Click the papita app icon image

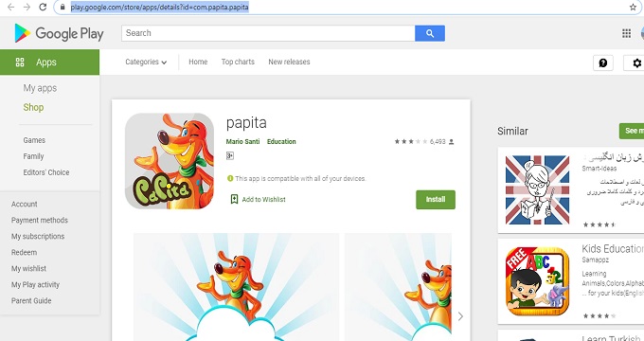pyautogui.click(x=170, y=161)
